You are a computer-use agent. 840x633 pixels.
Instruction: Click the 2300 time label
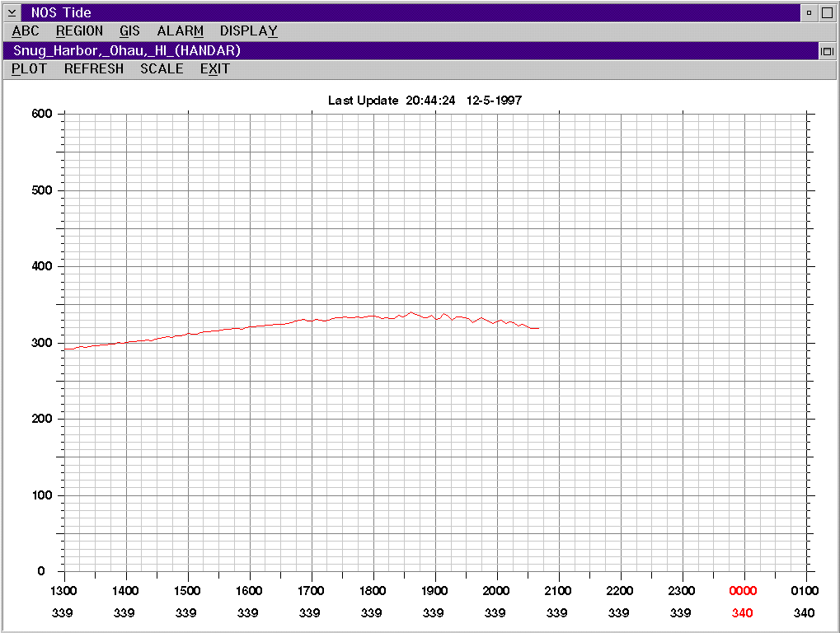[682, 591]
